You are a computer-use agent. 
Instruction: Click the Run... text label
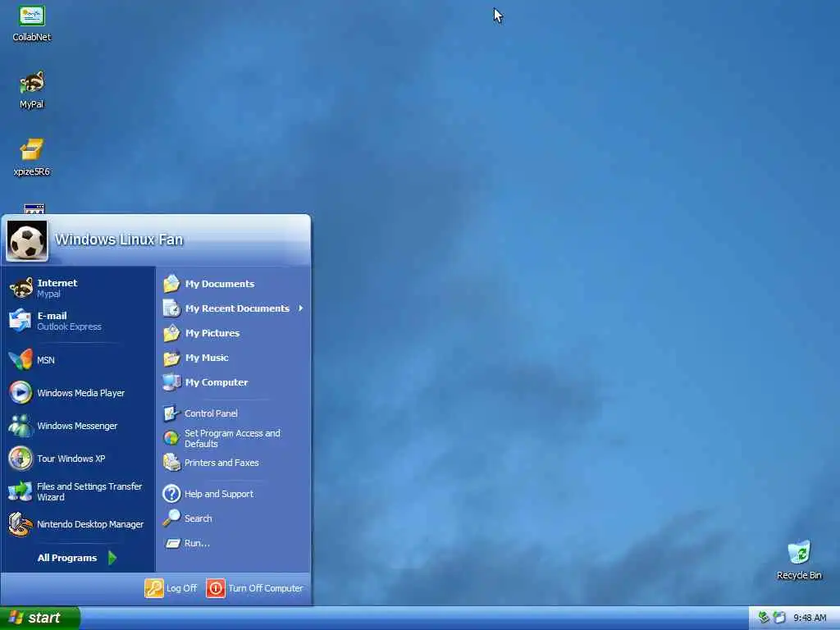pyautogui.click(x=197, y=543)
